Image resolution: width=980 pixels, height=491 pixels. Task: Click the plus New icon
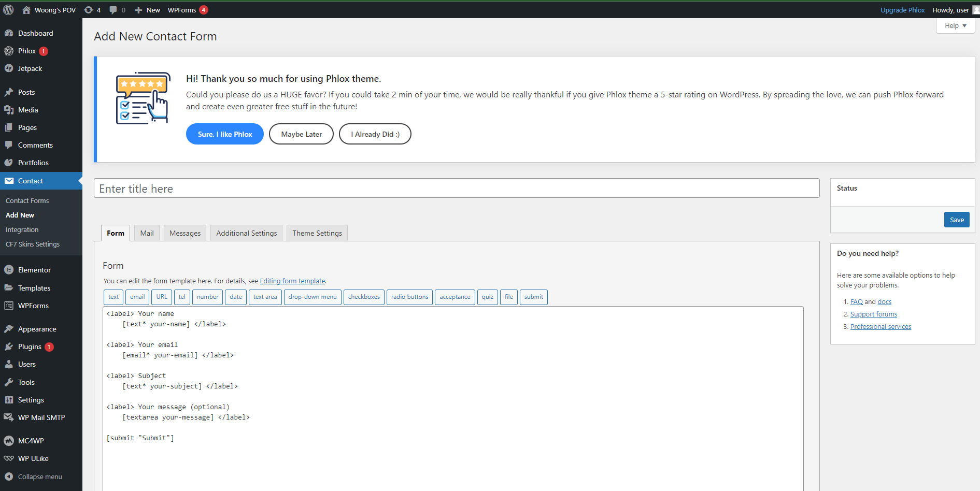tap(138, 10)
